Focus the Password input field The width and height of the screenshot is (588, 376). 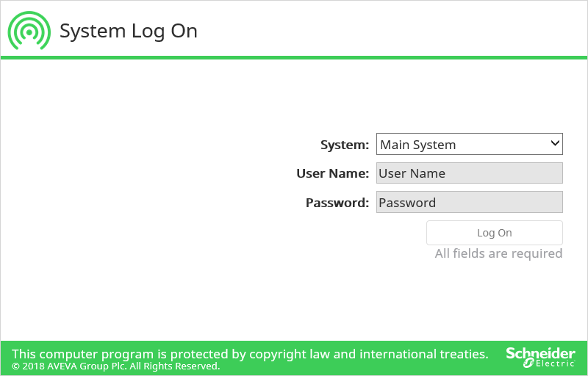click(469, 202)
